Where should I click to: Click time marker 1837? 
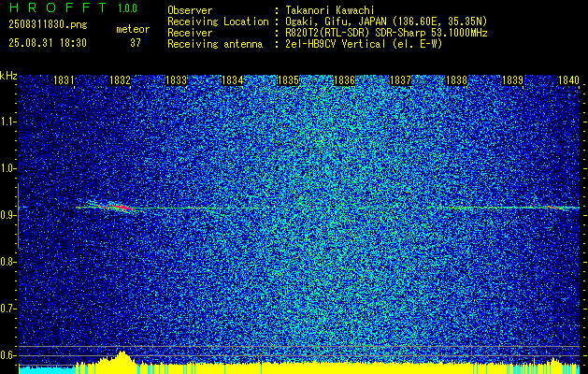(x=400, y=80)
